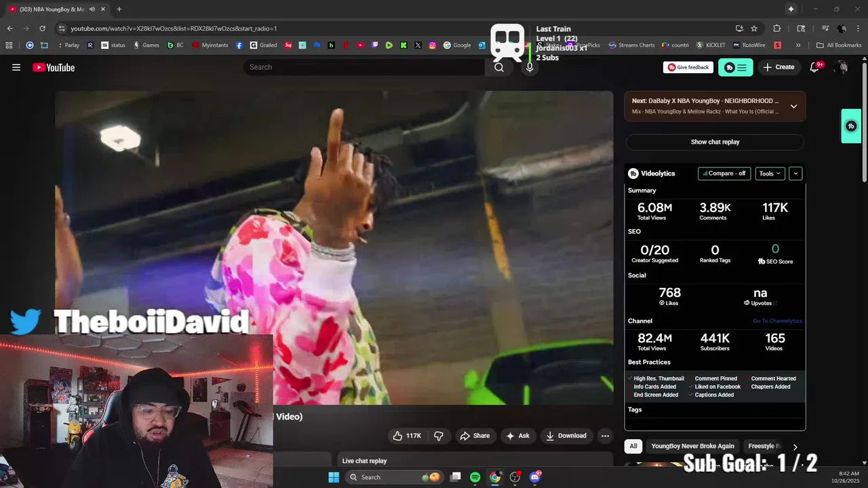Open the Kick bookmark icon
868x488 pixels.
(x=403, y=45)
